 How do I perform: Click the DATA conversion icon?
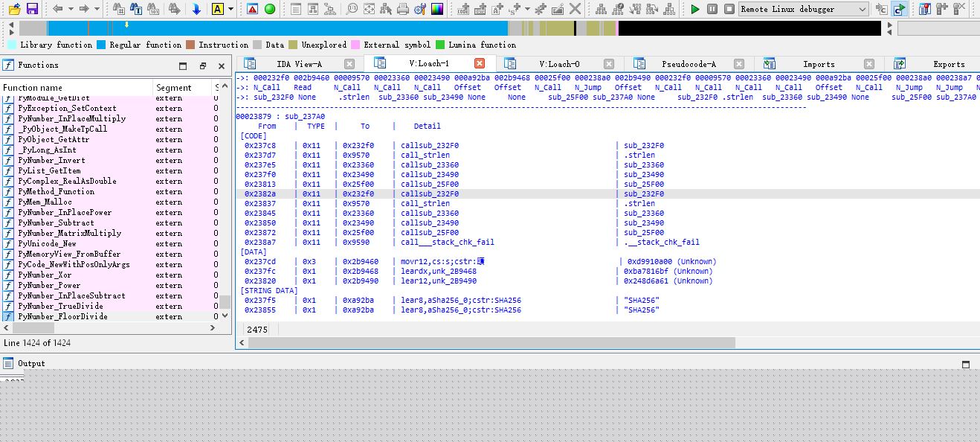click(480, 9)
